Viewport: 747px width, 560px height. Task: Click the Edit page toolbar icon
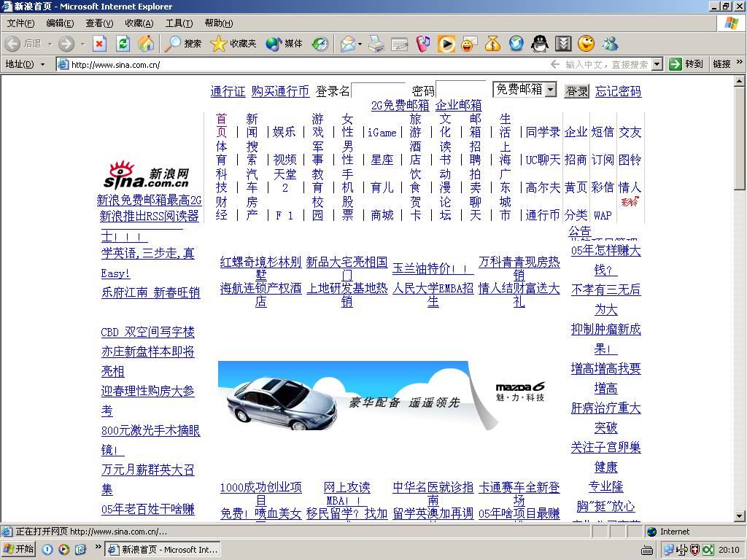pos(399,44)
